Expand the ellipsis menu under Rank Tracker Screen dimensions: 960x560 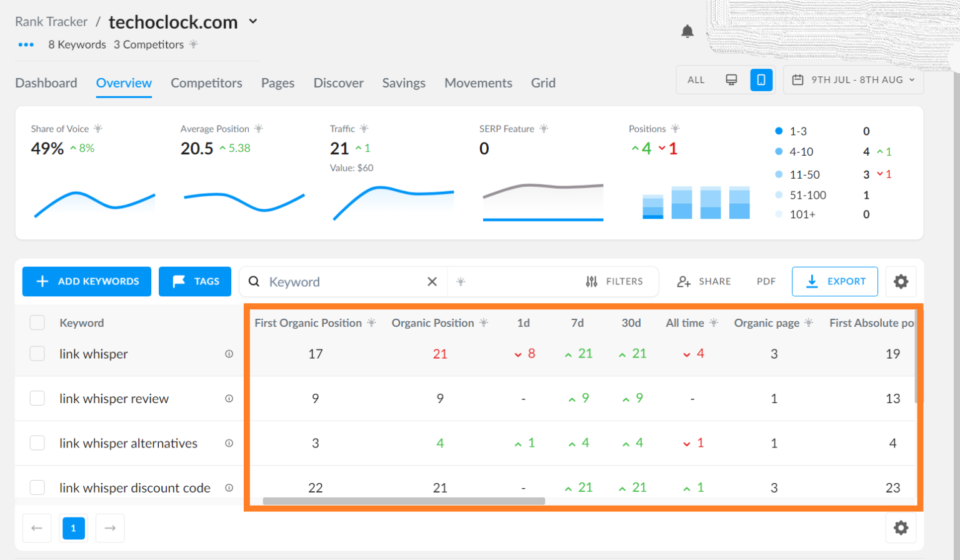click(26, 44)
